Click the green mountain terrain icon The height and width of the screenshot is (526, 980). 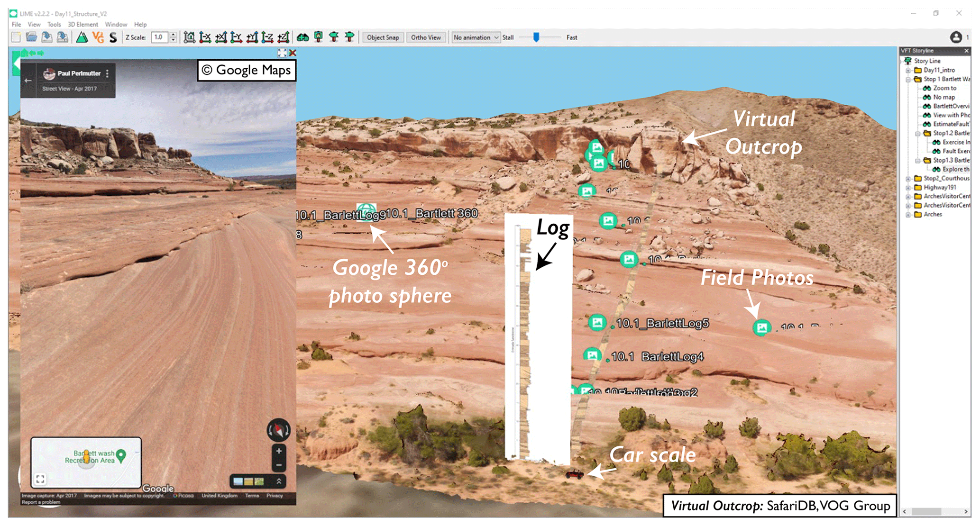[82, 37]
